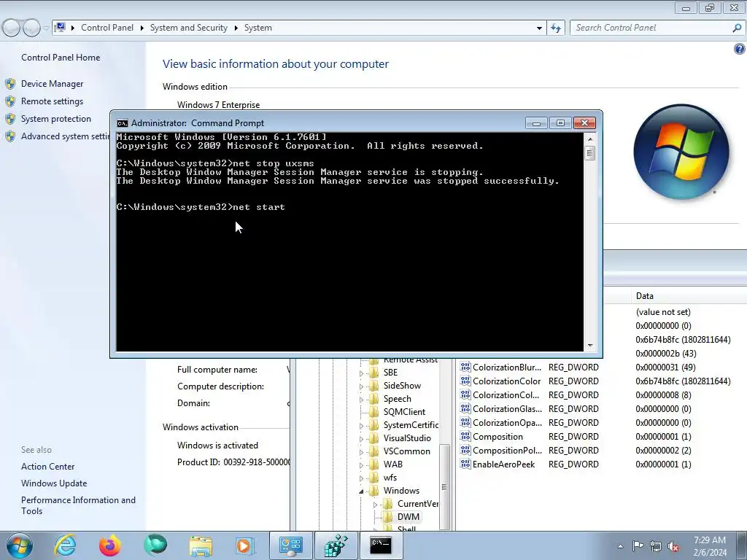This screenshot has width=747, height=560.
Task: Select the CompositionPol... registry value
Action: (507, 451)
